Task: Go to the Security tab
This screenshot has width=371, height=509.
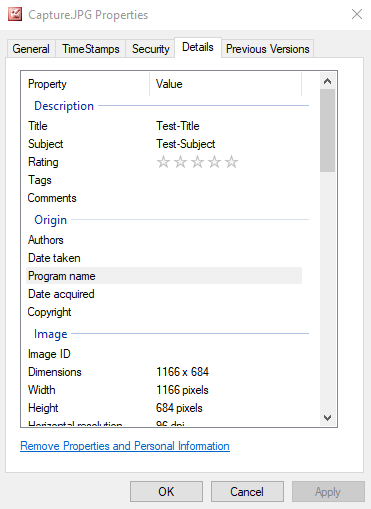Action: [150, 49]
